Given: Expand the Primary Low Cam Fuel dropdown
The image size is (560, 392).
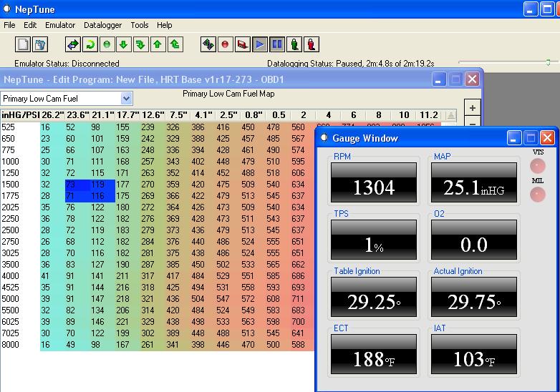Looking at the screenshot, I should (x=126, y=99).
